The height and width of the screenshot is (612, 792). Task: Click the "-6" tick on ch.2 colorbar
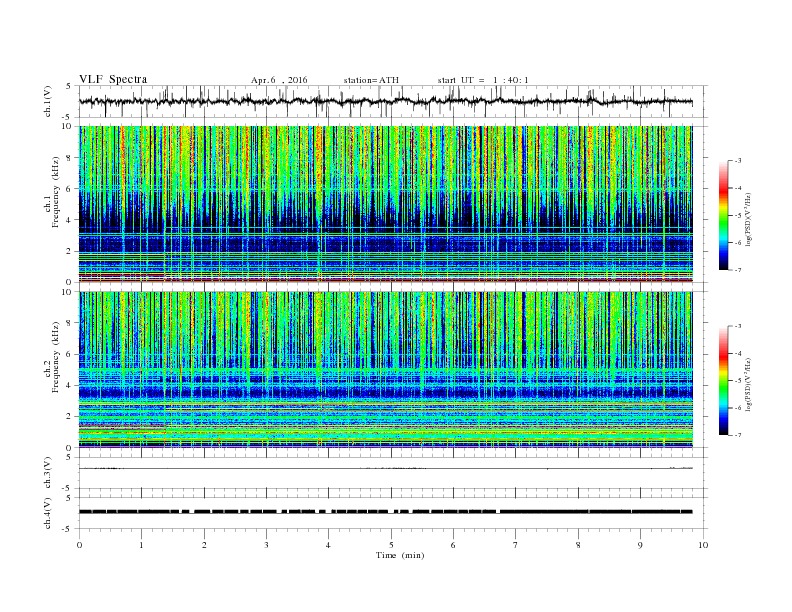click(x=738, y=408)
